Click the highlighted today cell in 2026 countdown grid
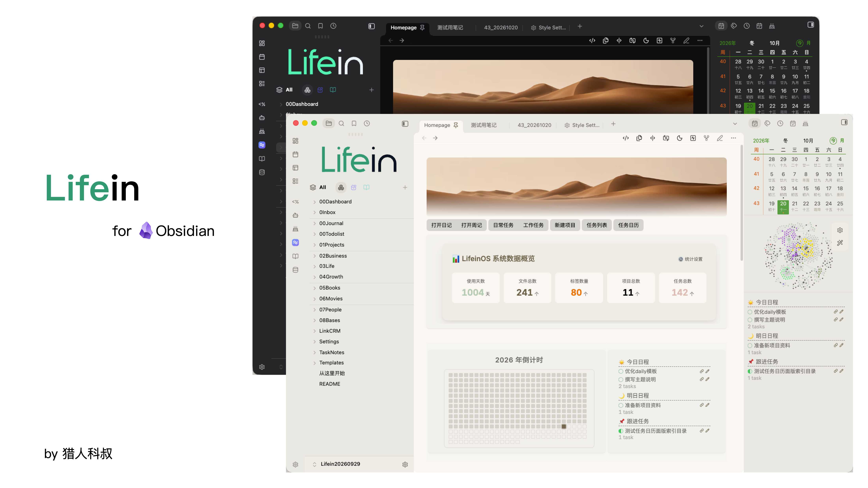Viewport: 868px width, 488px height. coord(564,426)
